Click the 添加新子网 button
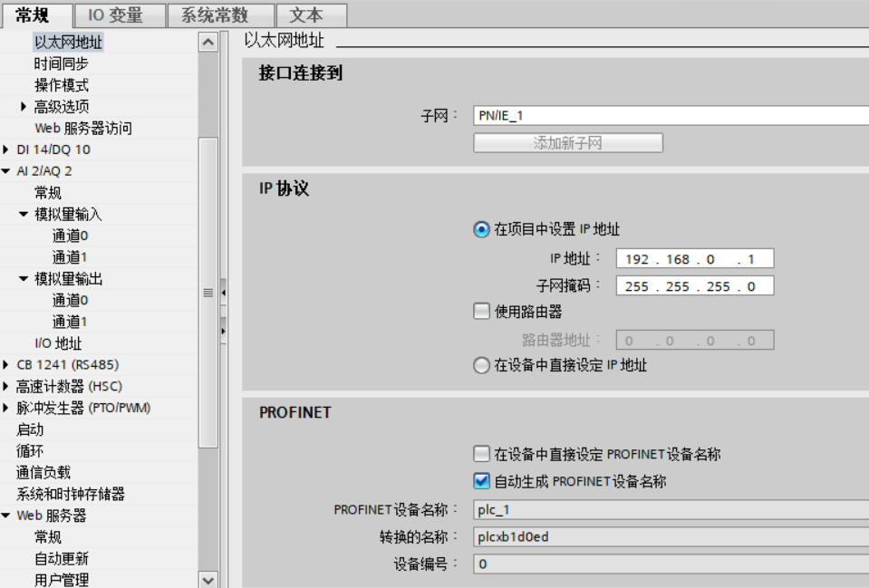Image resolution: width=869 pixels, height=588 pixels. click(567, 143)
